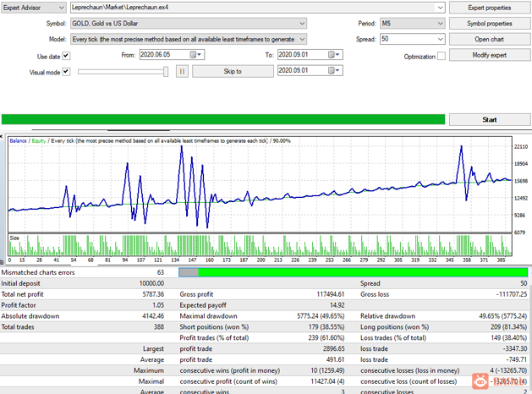Image resolution: width=532 pixels, height=394 pixels.
Task: Click the Average profit trade value 491.61
Action: pos(335,359)
